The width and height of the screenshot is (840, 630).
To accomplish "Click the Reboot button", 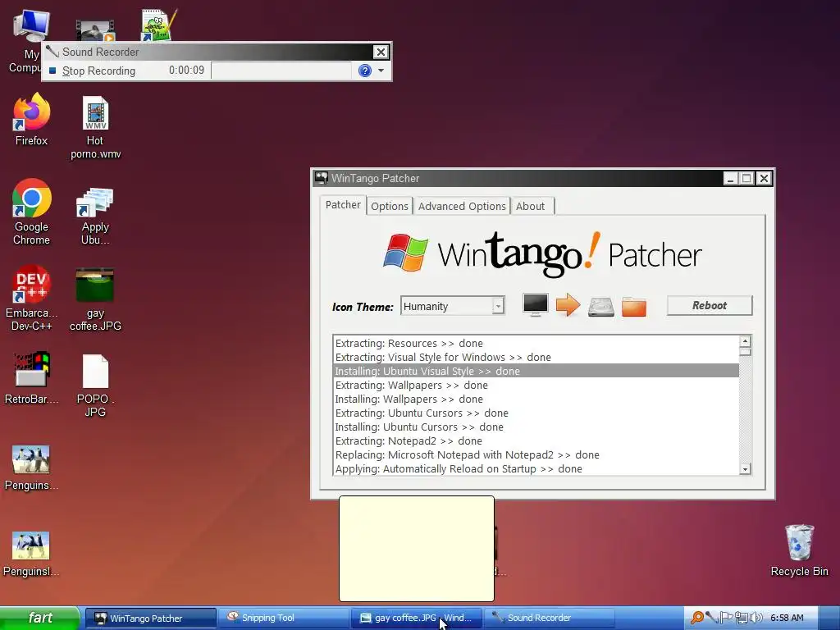I will [710, 305].
